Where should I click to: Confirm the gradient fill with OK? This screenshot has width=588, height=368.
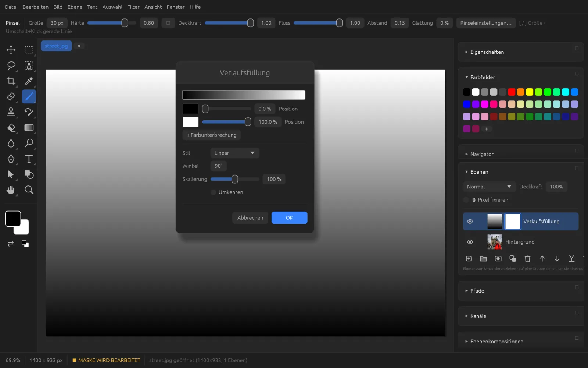click(x=289, y=218)
